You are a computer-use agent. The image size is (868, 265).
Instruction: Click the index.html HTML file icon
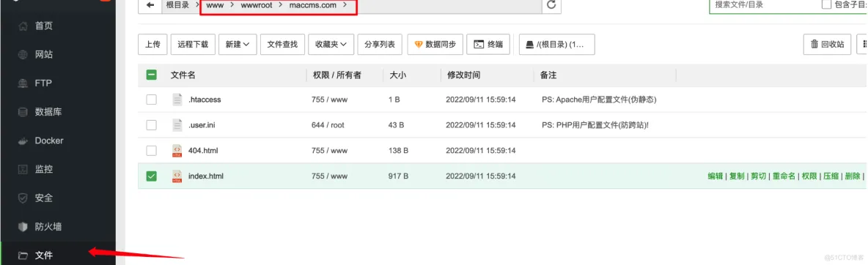[x=177, y=176]
